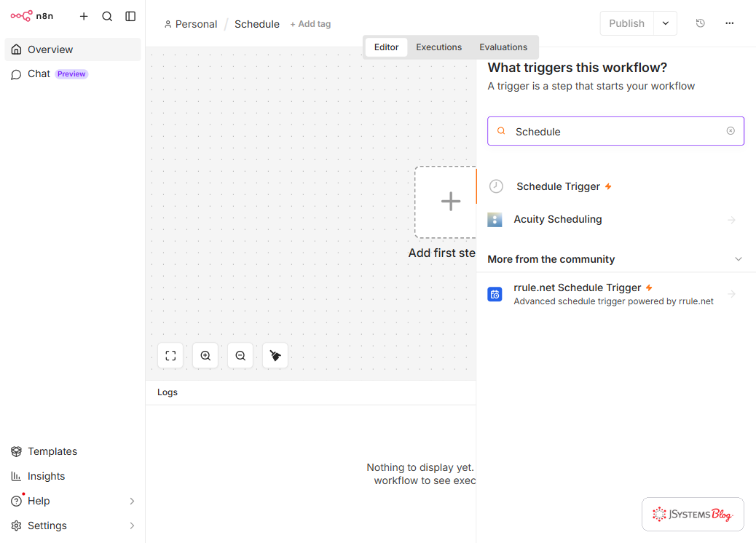
Task: Click the Help question mark icon
Action: (x=17, y=501)
